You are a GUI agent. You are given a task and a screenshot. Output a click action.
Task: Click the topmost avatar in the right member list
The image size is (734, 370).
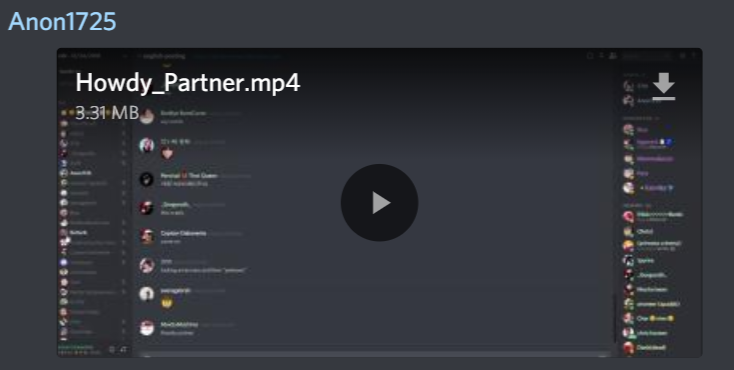tap(628, 86)
